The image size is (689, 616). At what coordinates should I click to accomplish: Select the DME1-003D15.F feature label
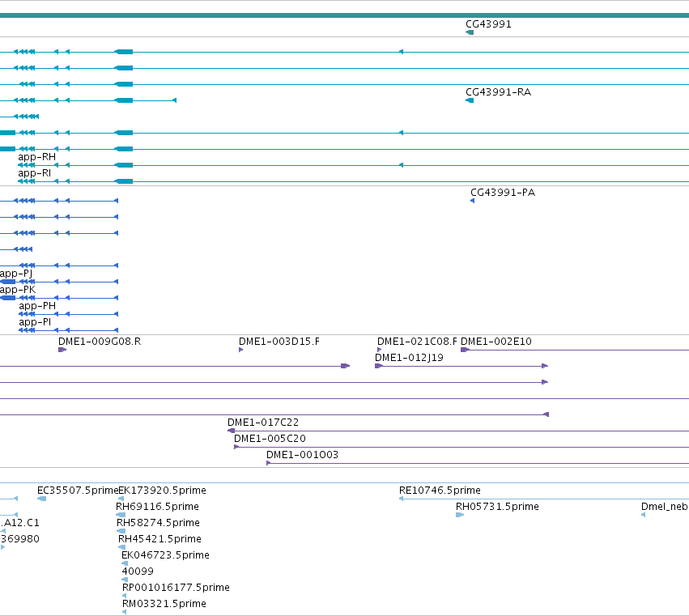click(x=279, y=342)
